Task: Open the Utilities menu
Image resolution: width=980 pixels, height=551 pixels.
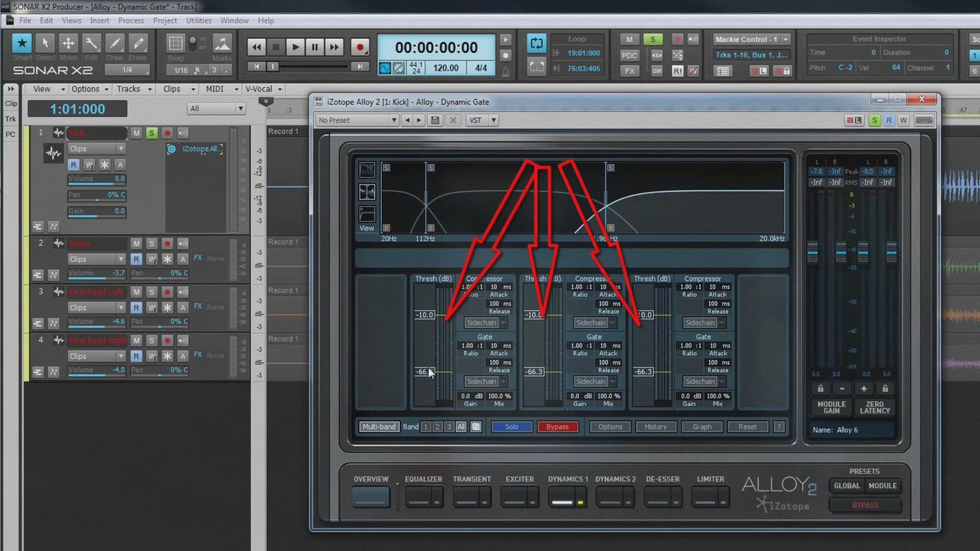Action: 199,21
